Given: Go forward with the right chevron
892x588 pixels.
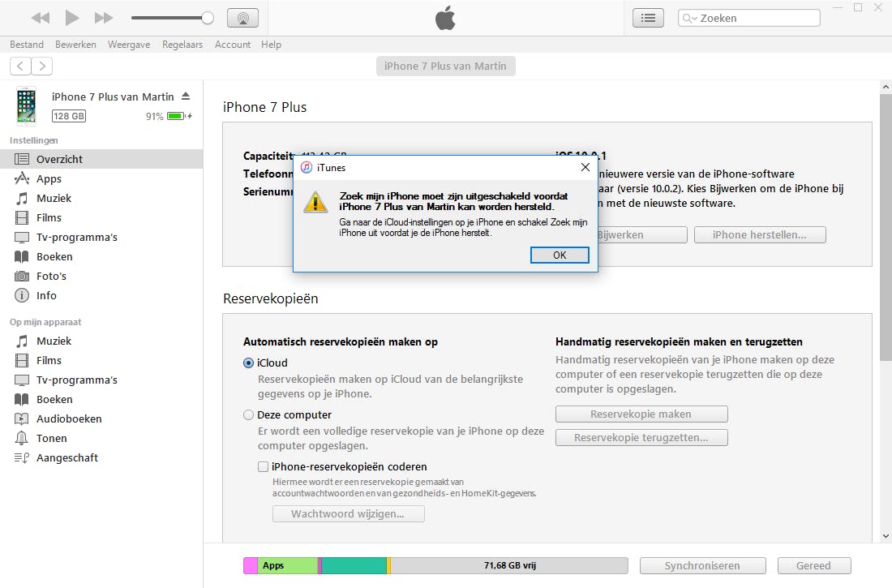Looking at the screenshot, I should 42,66.
